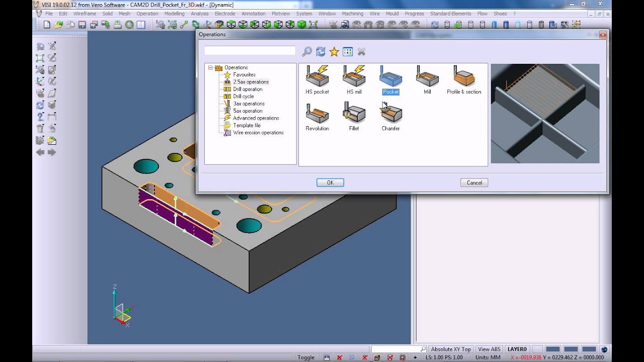Click the Toggle button in status bar
Viewport: 644px width, 362px height.
[x=306, y=357]
